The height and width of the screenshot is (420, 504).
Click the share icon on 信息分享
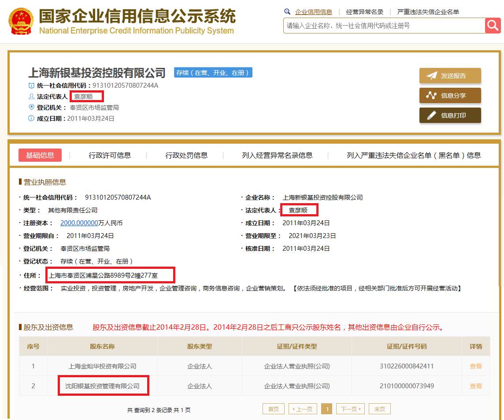tap(431, 96)
